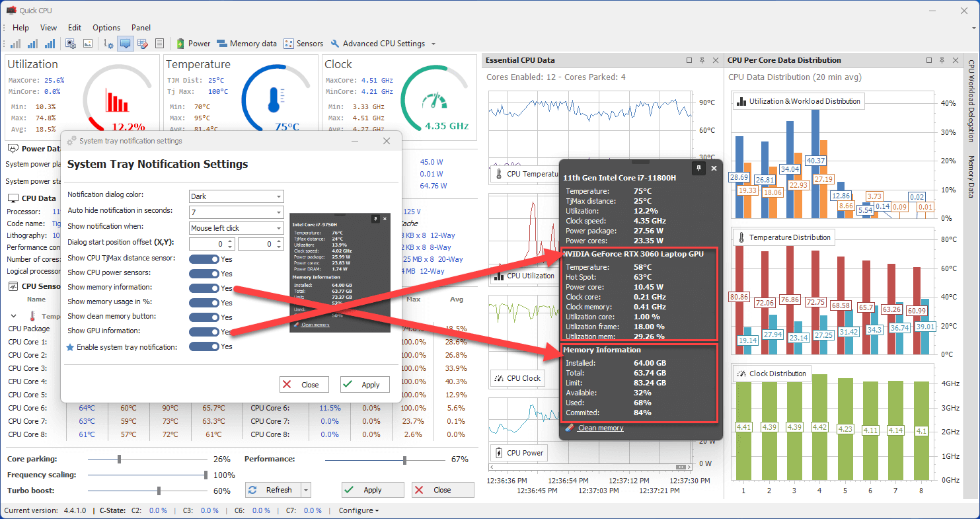
Task: Select the two-bar power plan toolbar icon
Action: (x=32, y=44)
